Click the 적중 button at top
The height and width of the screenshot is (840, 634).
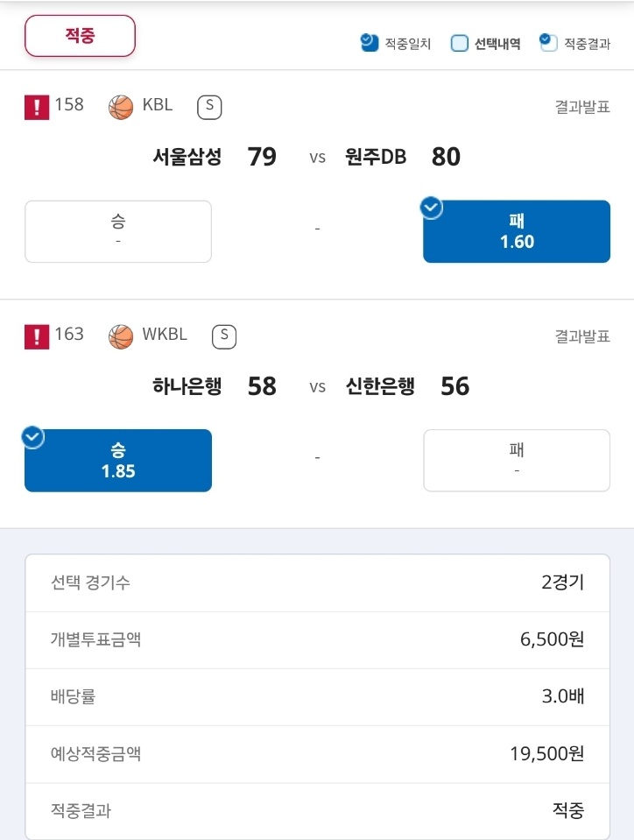point(80,36)
